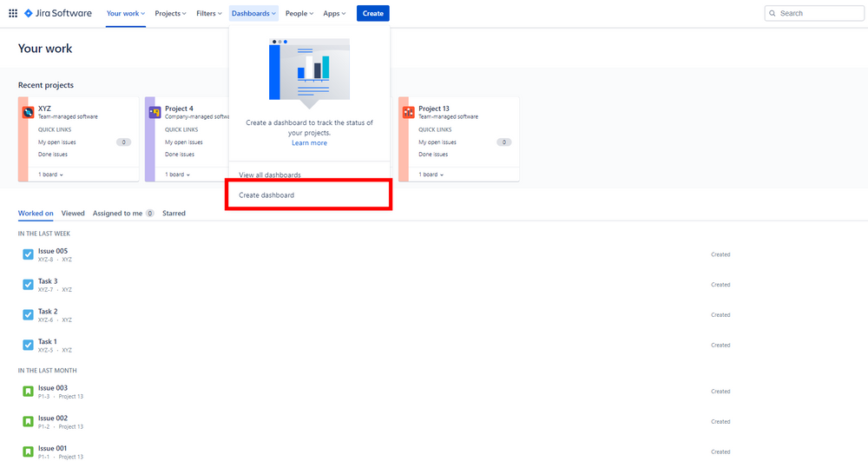868x468 pixels.
Task: Click the XYZ open issues count badge
Action: (x=123, y=142)
